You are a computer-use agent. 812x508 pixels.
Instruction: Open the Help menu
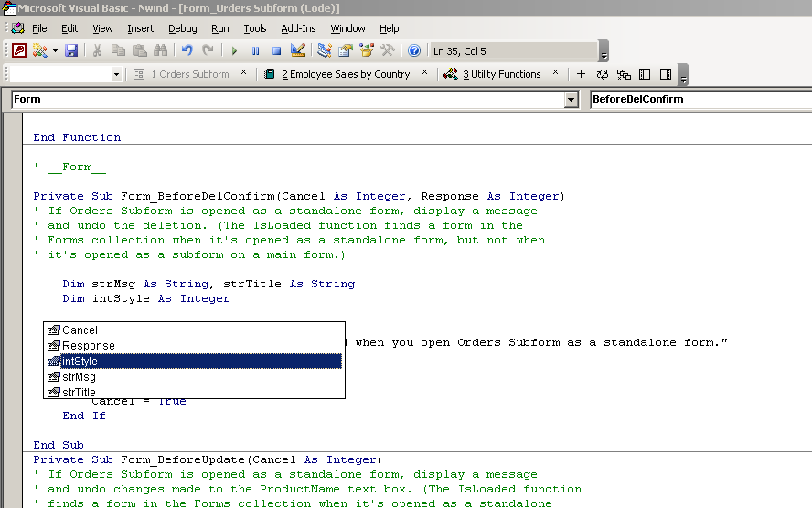coord(389,28)
